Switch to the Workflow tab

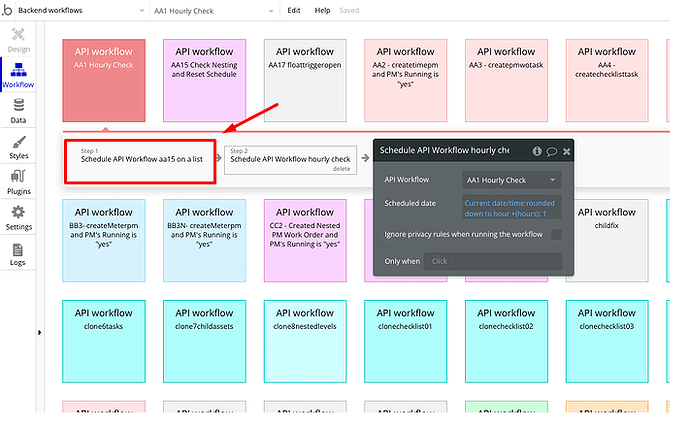click(x=18, y=75)
